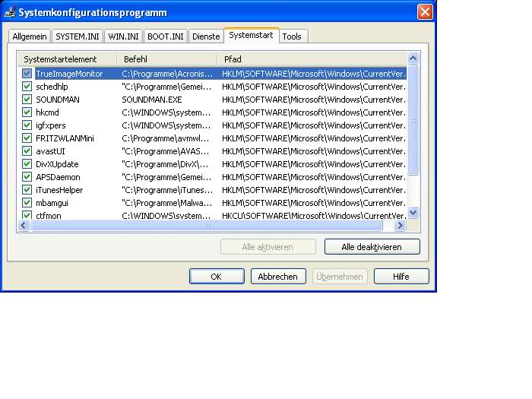Screen dimensions: 532x399
Task: Click the HKLM registry path of APSDaemon
Action: [x=314, y=177]
